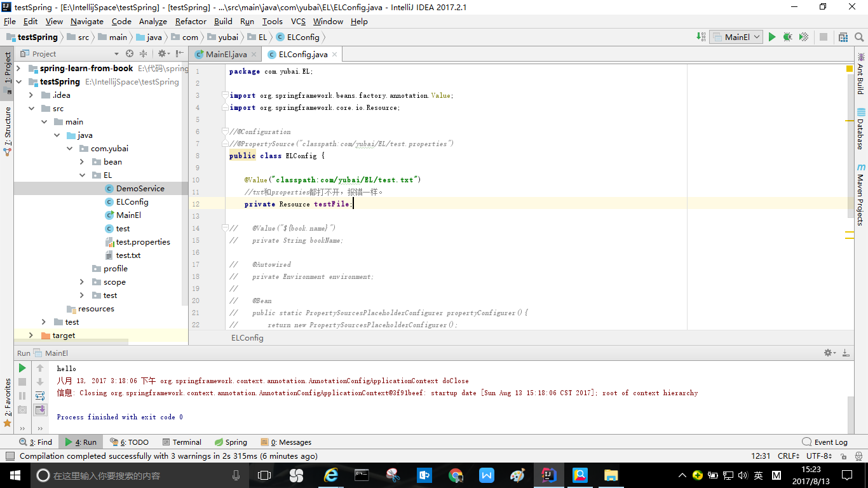Switch to MainEl.java editor tab
Screen dimensions: 868x488
pos(226,55)
